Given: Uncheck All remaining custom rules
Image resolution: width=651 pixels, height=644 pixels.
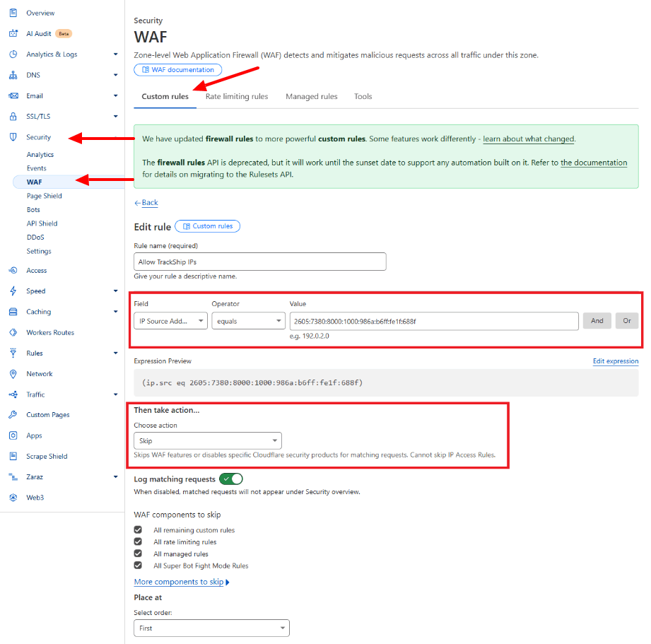Looking at the screenshot, I should (138, 529).
